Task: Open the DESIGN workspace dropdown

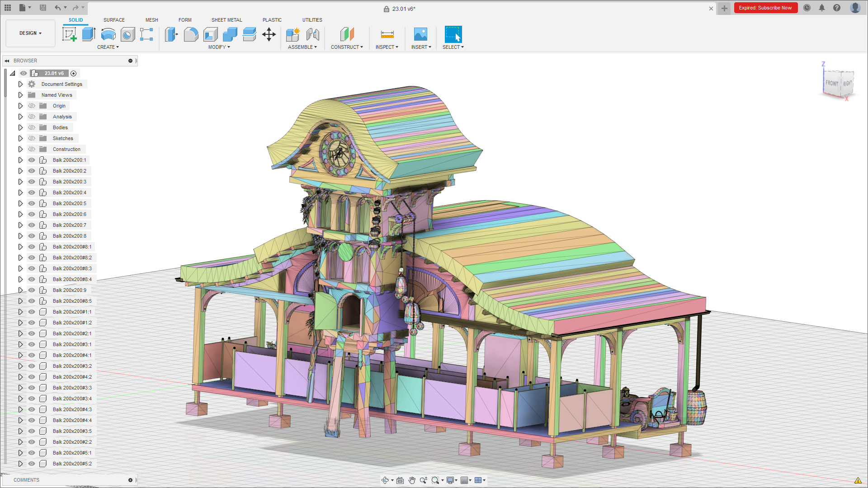Action: point(30,33)
